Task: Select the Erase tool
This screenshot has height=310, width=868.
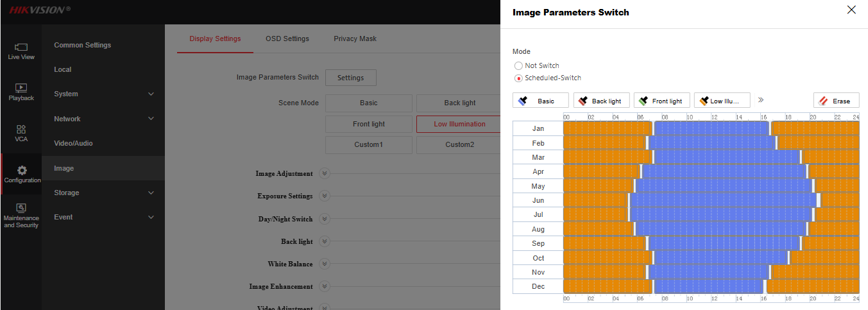Action: pyautogui.click(x=836, y=101)
